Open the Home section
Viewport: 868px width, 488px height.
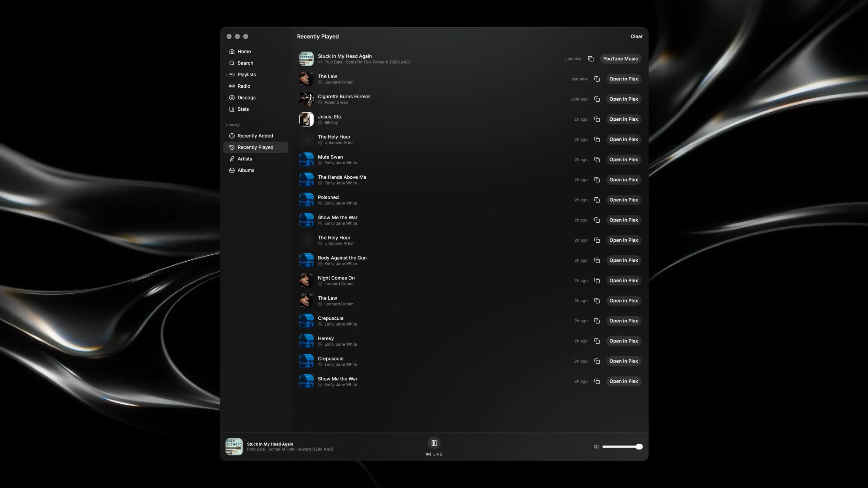pyautogui.click(x=256, y=52)
